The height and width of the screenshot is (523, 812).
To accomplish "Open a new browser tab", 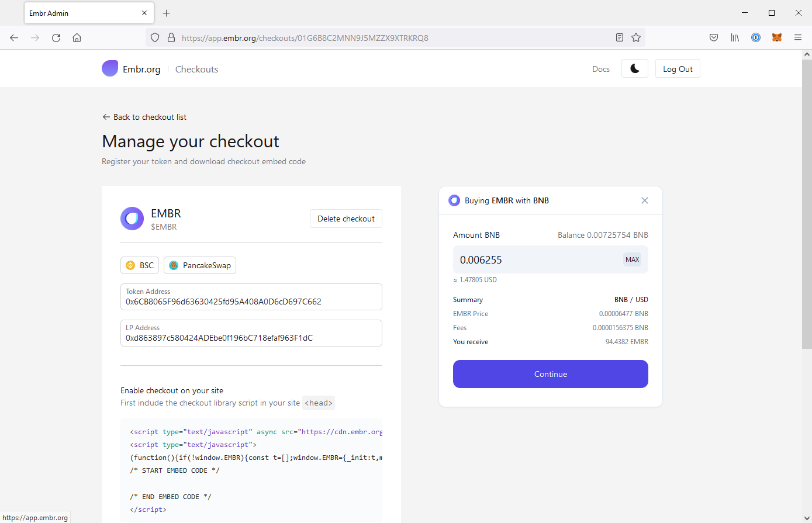I will tap(167, 13).
